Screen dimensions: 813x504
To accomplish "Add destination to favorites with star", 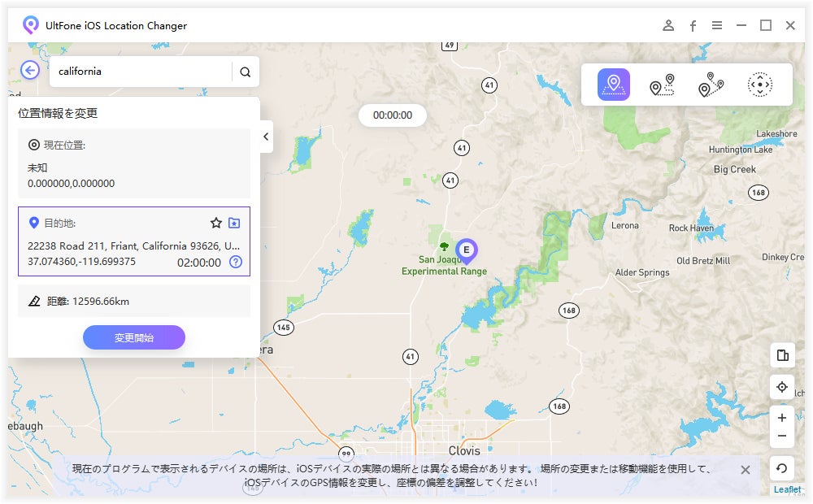I will click(x=216, y=223).
